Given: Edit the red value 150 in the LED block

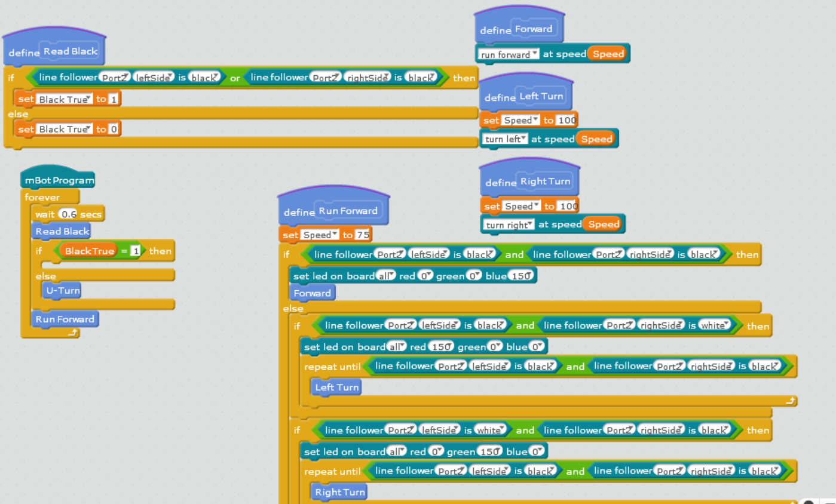Looking at the screenshot, I should tap(442, 347).
